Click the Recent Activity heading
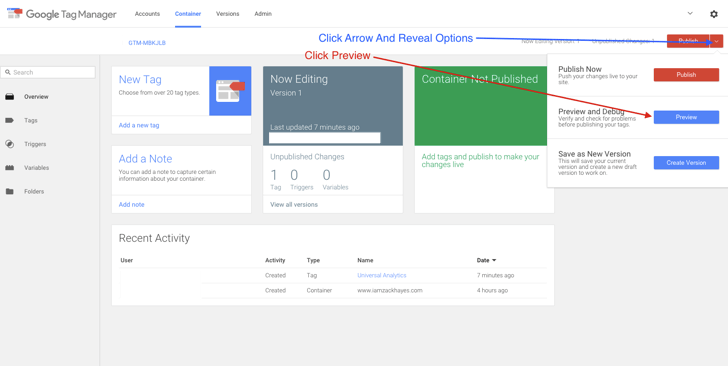 tap(154, 238)
